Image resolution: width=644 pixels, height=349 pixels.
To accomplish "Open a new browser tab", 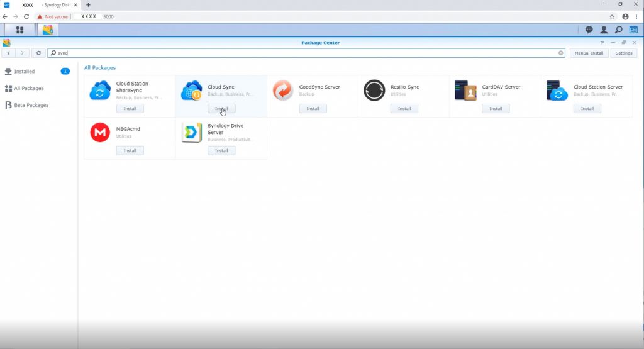I will point(88,5).
